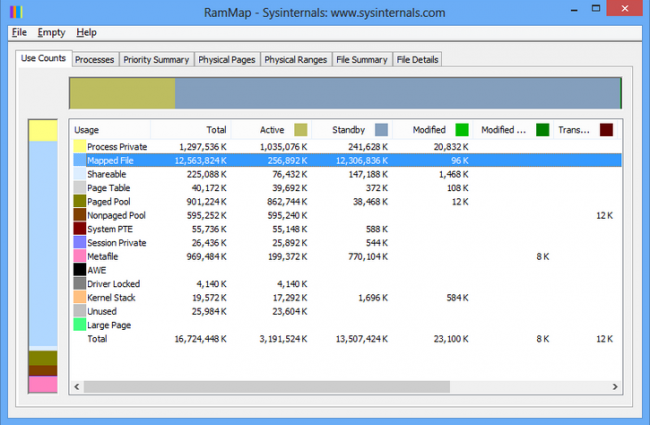The width and height of the screenshot is (650, 425).
Task: Click the RamMap app icon in title bar
Action: [x=16, y=12]
